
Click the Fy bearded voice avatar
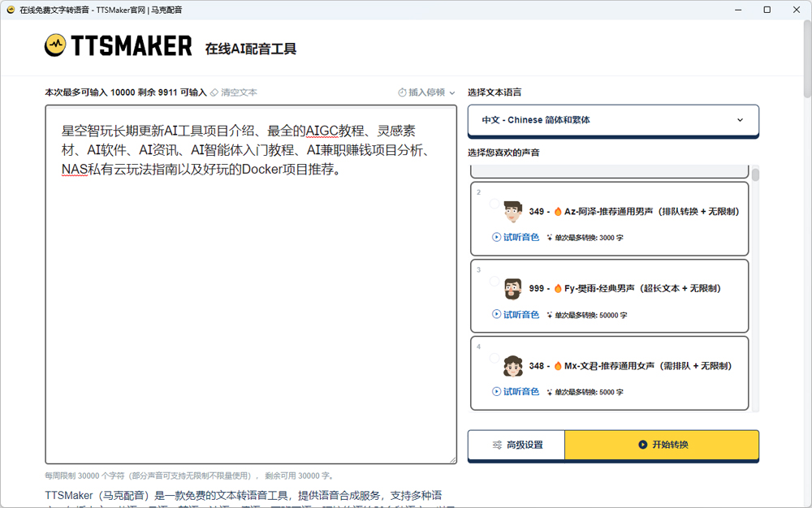click(x=512, y=289)
